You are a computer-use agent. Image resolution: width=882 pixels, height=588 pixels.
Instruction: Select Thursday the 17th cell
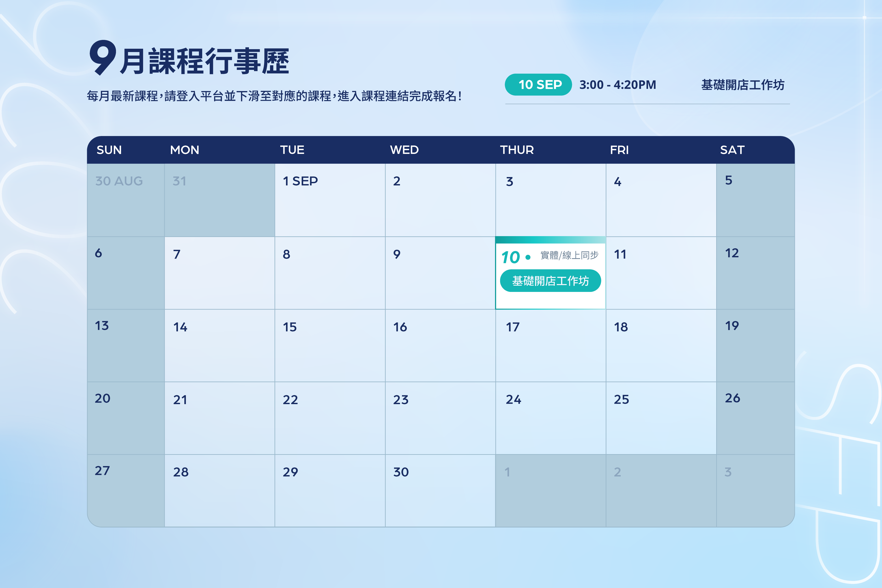click(551, 346)
